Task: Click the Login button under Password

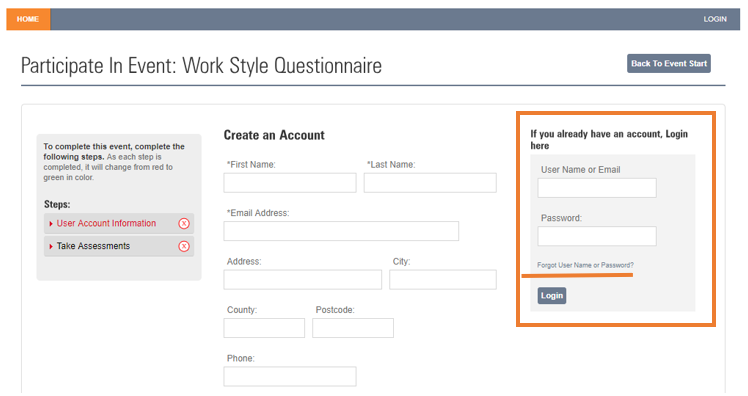Action: (x=552, y=295)
